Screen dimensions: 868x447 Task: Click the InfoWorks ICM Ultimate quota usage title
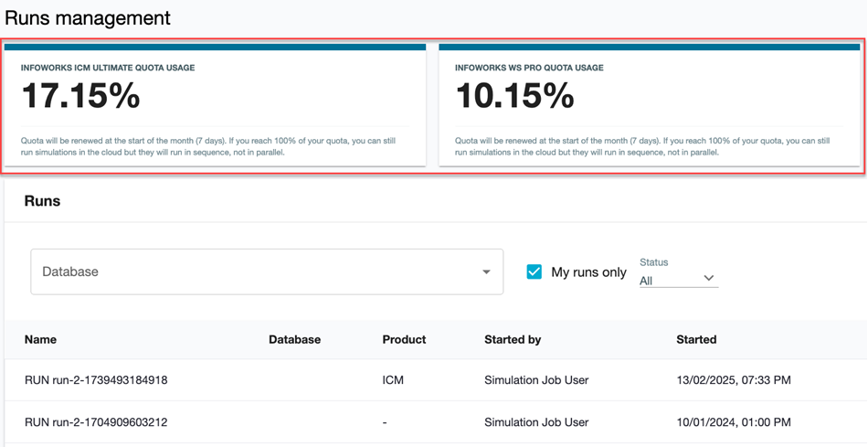(108, 68)
